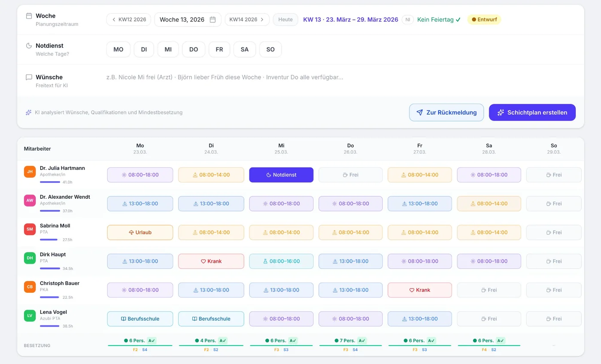Viewport: 601px width, 364px height.
Task: Click the Heute button
Action: pyautogui.click(x=285, y=19)
